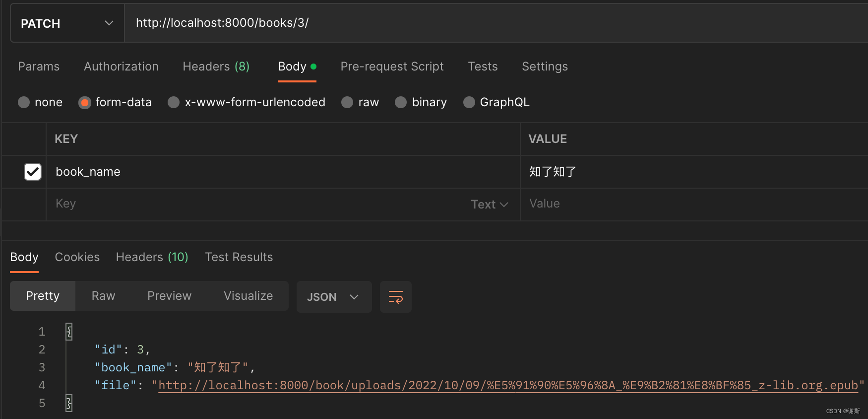Open the Pre-request Script tab
The height and width of the screenshot is (419, 868).
(392, 67)
